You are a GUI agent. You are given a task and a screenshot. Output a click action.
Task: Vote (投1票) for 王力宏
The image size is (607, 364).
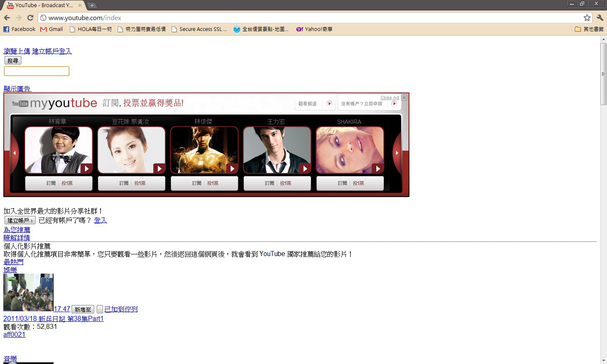coord(285,183)
